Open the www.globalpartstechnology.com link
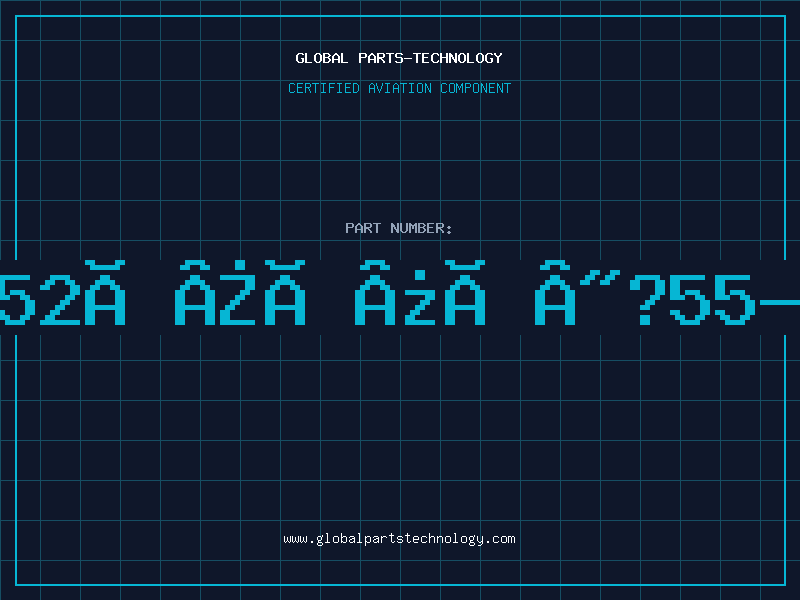The width and height of the screenshot is (800, 600). pyautogui.click(x=399, y=539)
